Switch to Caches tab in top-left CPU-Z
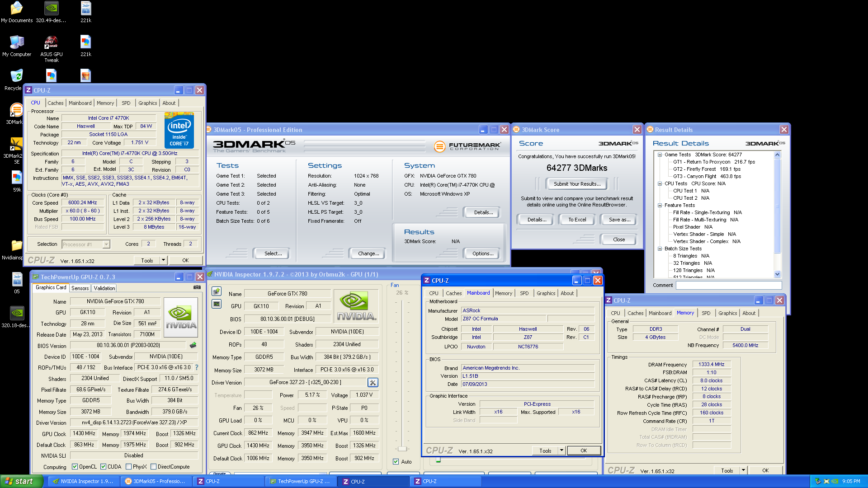Image resolution: width=868 pixels, height=488 pixels. (x=56, y=103)
